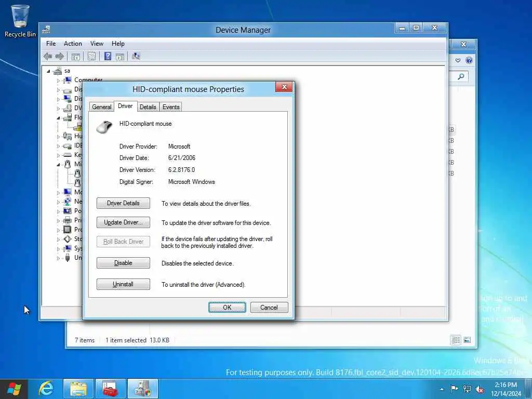Screen dimensions: 532x399
Task: Click '7 items' in Explorer status bar
Action: [85, 340]
